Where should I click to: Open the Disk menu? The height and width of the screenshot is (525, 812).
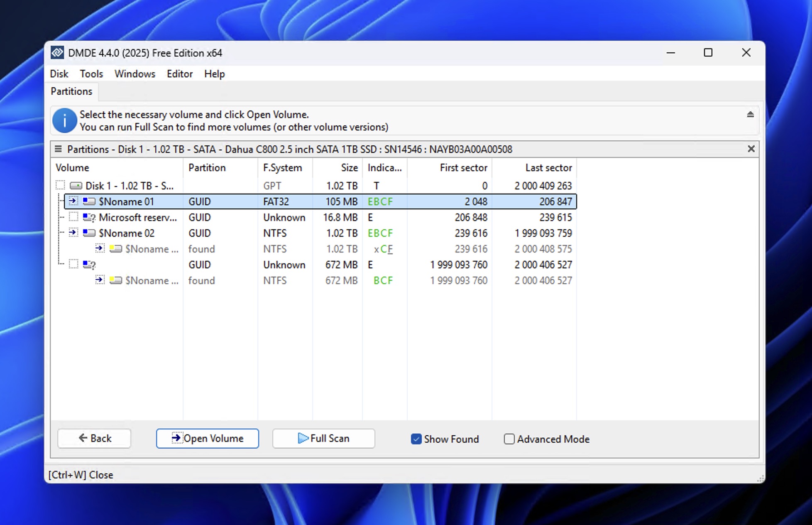click(59, 74)
